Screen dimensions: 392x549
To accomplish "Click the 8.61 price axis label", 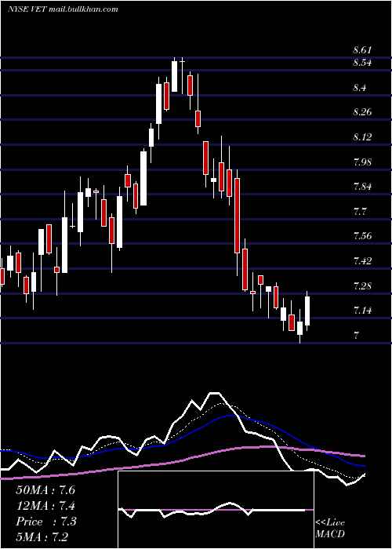I will (x=362, y=50).
